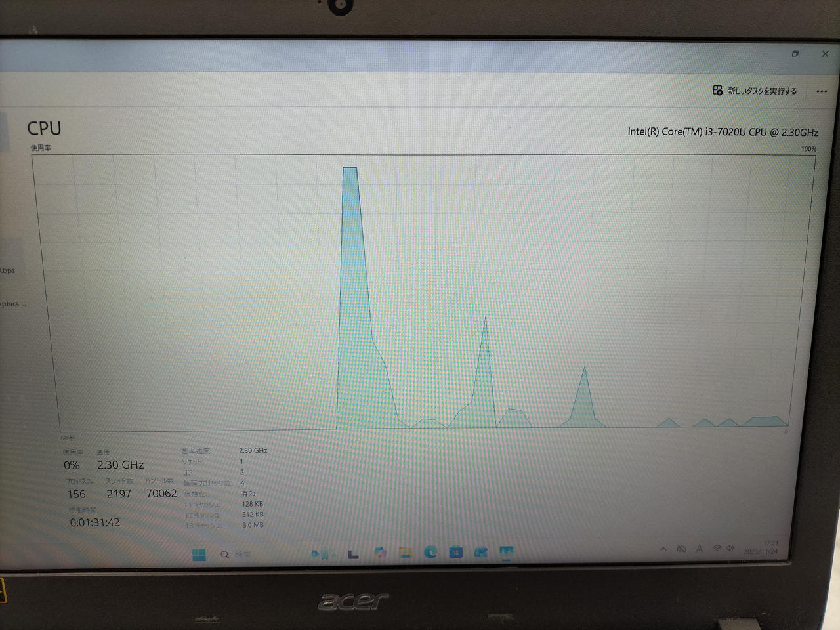Toggle the IME input mode indicator A
840x630 pixels.
pyautogui.click(x=699, y=549)
